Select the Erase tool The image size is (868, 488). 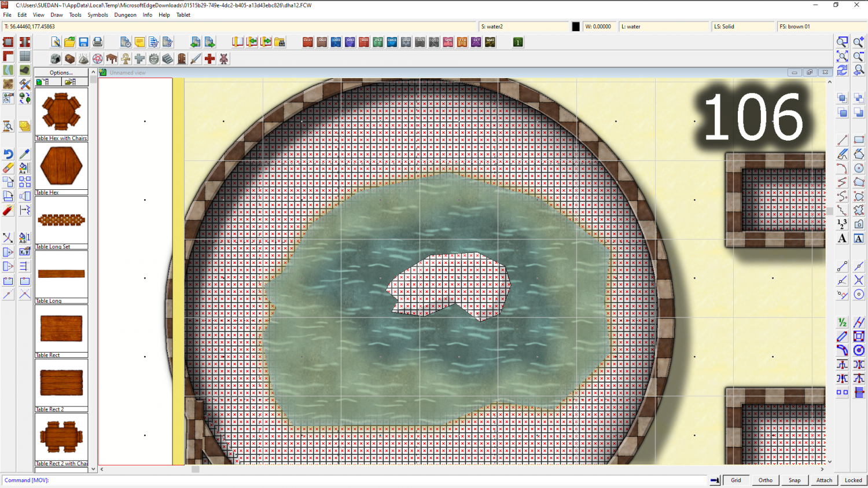[x=8, y=168]
